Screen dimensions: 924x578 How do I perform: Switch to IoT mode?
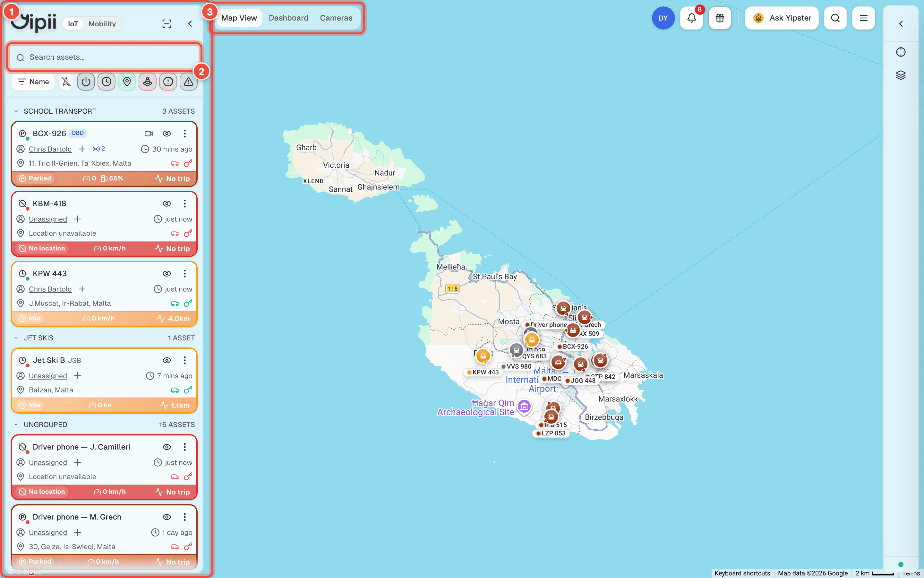pyautogui.click(x=73, y=24)
